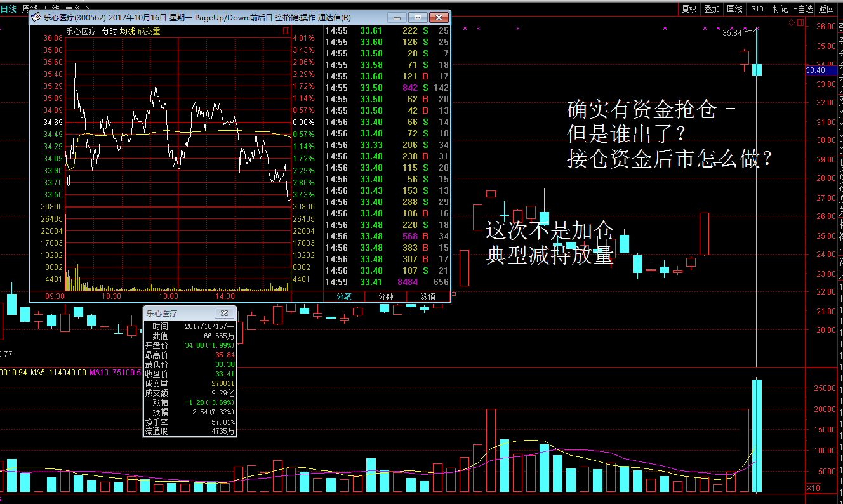This screenshot has height=504, width=843.
Task: Click the 标记 mark button
Action: [780, 9]
